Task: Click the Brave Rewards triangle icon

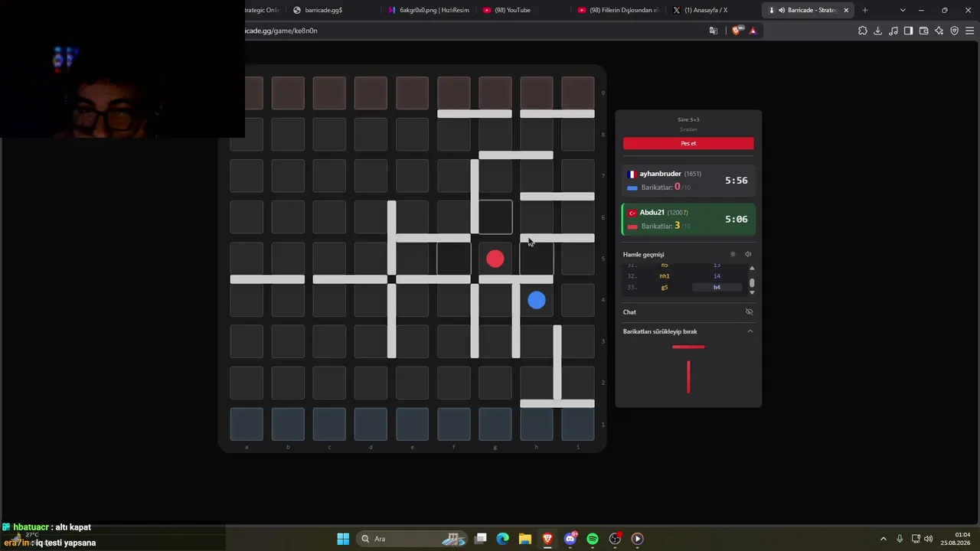Action: point(753,31)
